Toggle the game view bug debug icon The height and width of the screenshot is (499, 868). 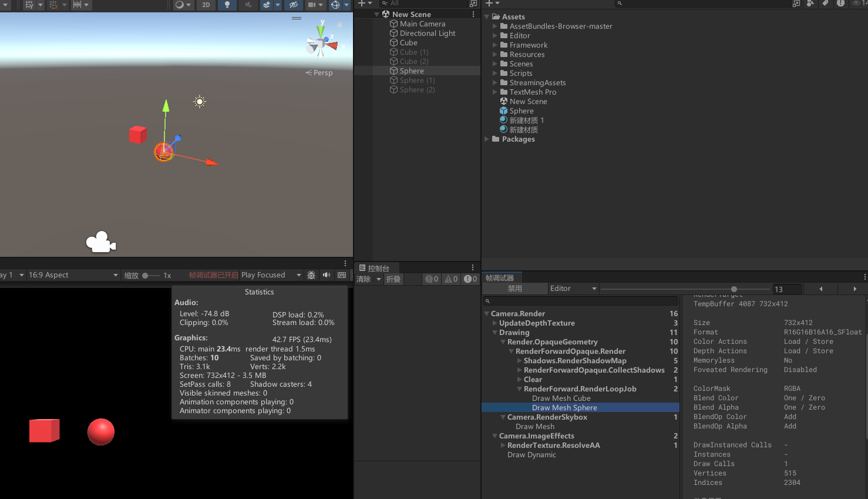[x=311, y=275]
